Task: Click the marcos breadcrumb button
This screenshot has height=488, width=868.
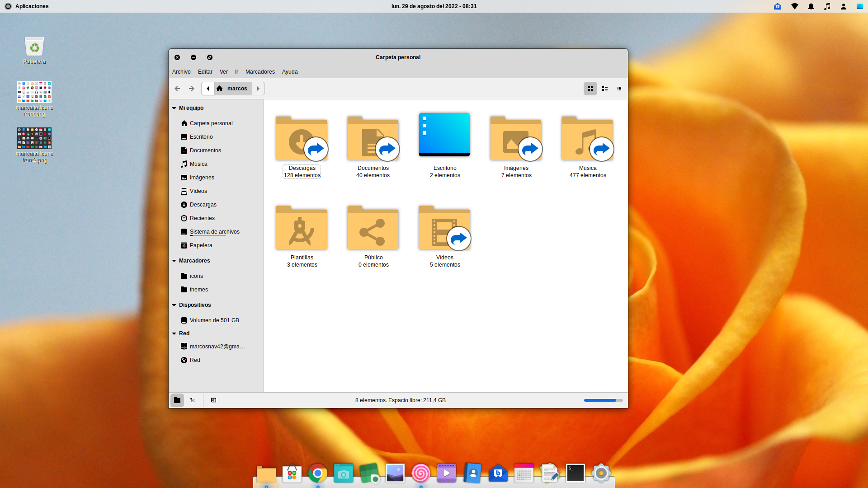Action: point(237,88)
